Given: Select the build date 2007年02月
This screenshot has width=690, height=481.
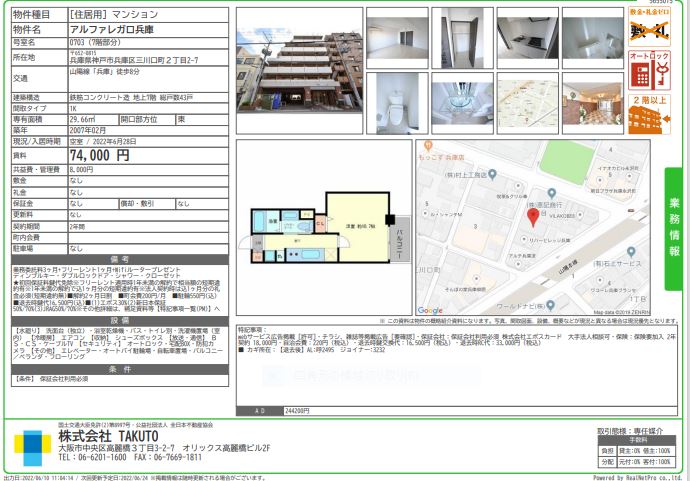Looking at the screenshot, I should click(x=88, y=130).
